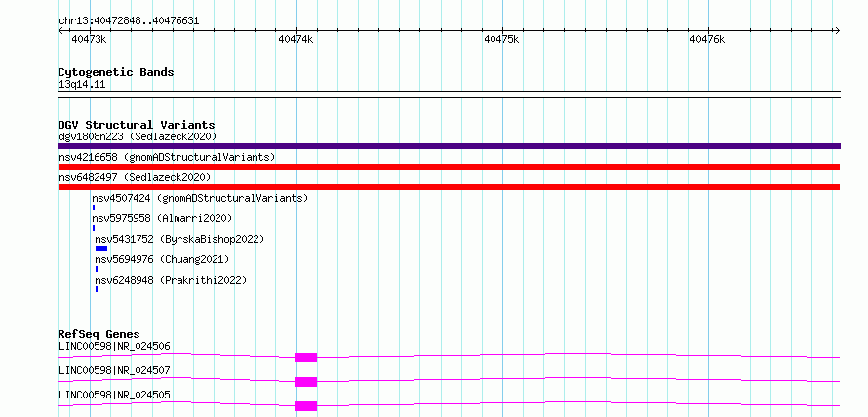Click the Cytogenetic Bands track heading
Image resolution: width=868 pixels, height=417 pixels.
116,72
